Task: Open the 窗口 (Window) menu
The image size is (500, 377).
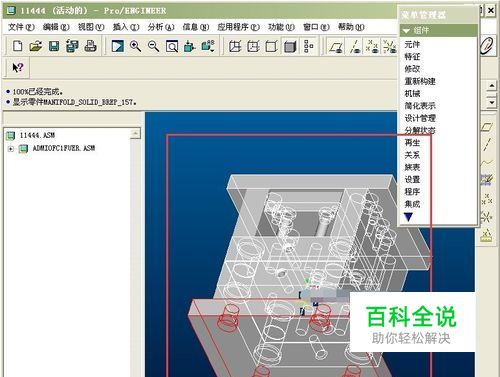Action: 316,27
